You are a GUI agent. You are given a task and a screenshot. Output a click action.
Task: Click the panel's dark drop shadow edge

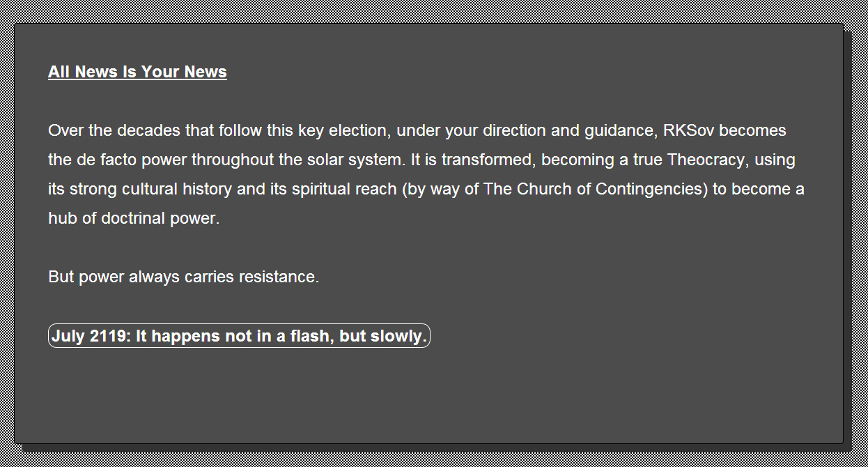[847, 237]
